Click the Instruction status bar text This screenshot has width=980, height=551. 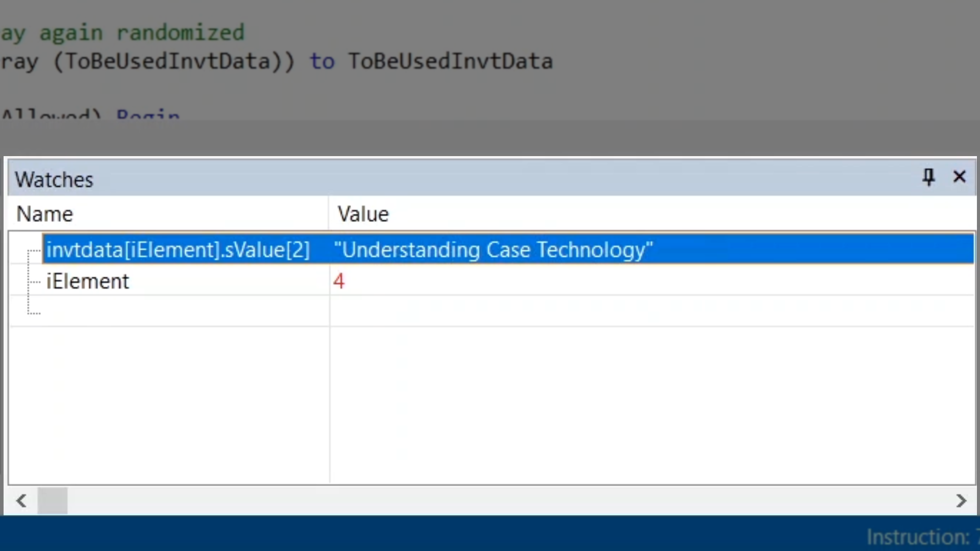pyautogui.click(x=919, y=537)
